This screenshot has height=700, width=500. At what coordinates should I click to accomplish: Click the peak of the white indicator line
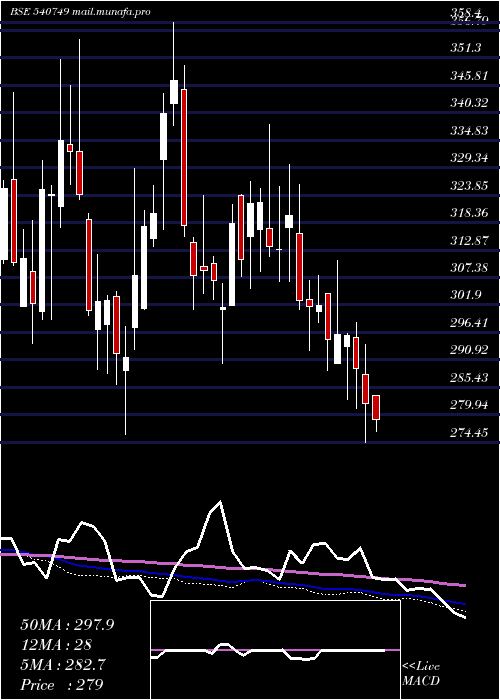(220, 502)
